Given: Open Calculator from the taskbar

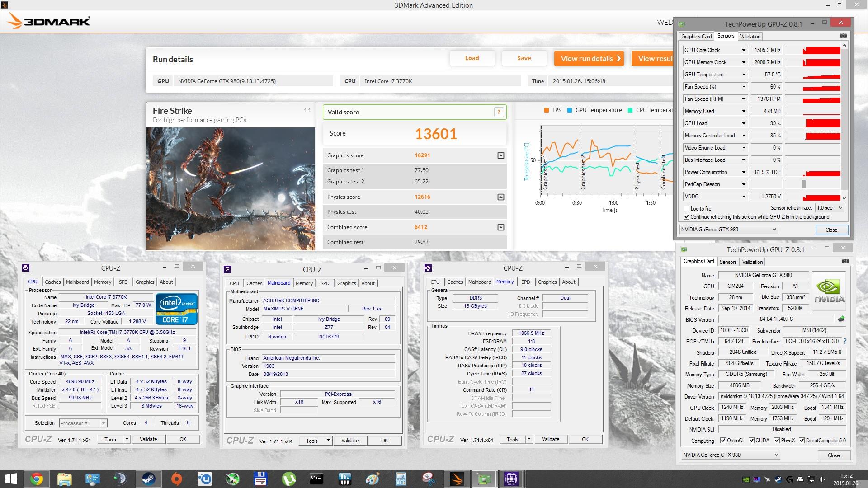Looking at the screenshot, I should 401,479.
